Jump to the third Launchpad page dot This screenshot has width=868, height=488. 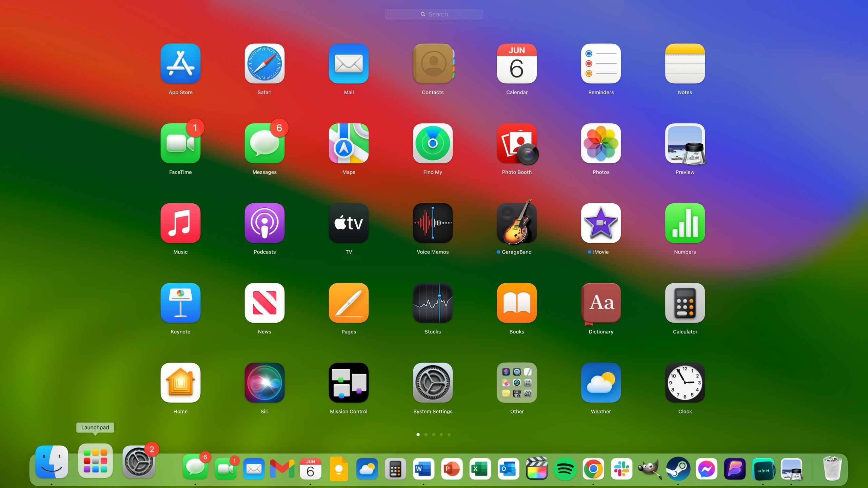click(434, 434)
